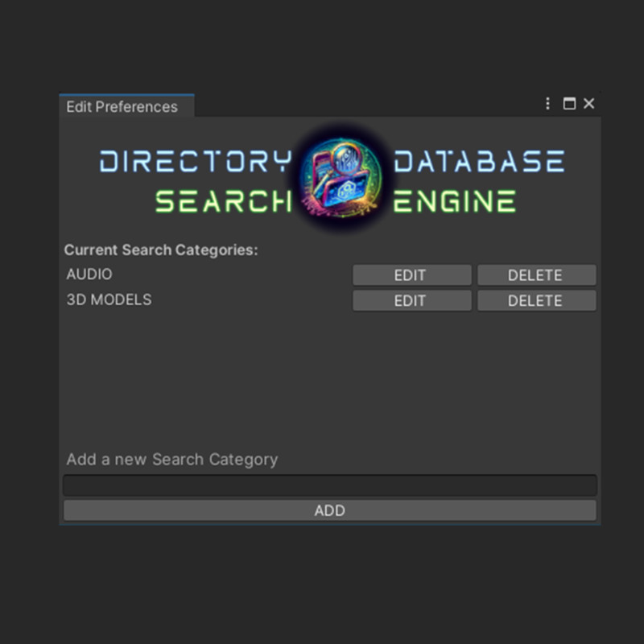Edit the 3D MODELS search category

coord(411,300)
